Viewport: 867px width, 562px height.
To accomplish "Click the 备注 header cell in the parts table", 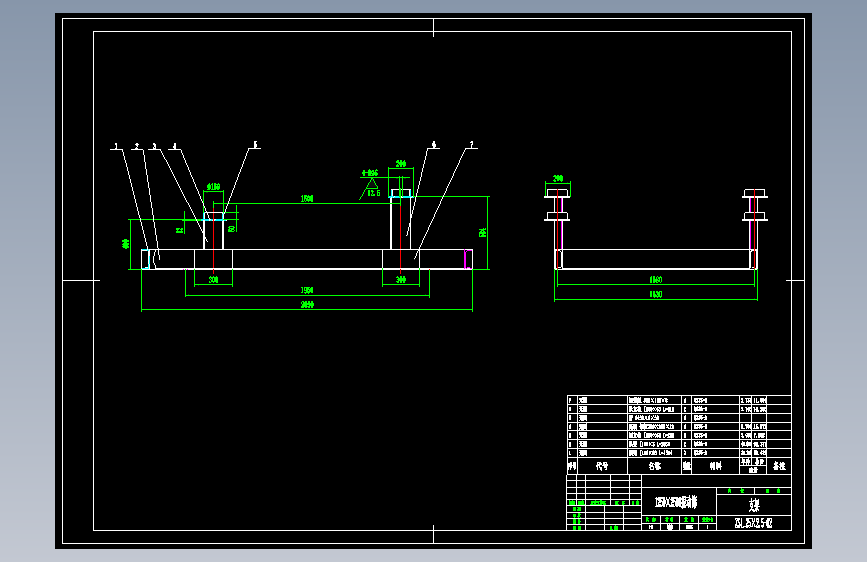I will click(x=779, y=466).
